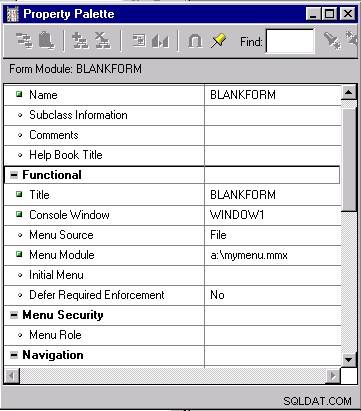Collapse the Functional property group

tap(14, 175)
